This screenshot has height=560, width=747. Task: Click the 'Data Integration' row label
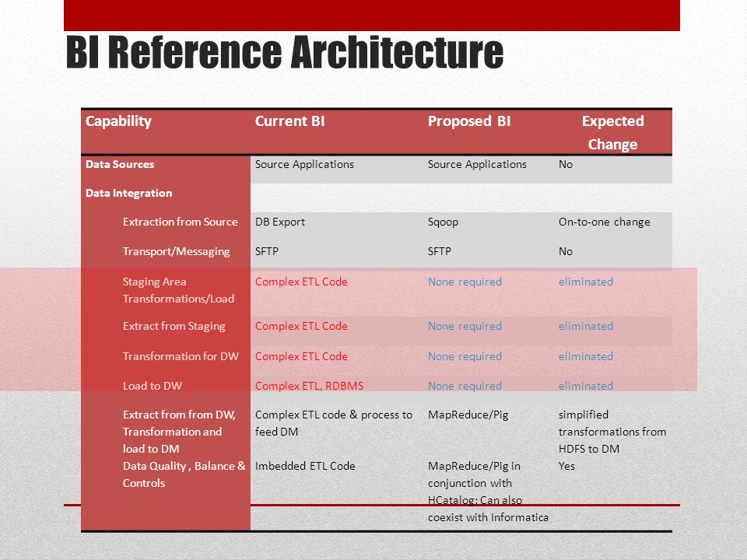click(128, 193)
